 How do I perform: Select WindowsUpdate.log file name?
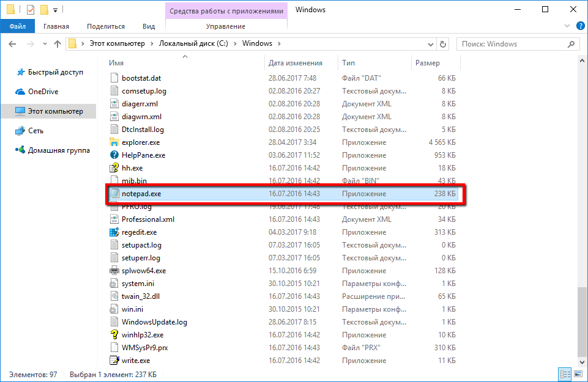(x=155, y=322)
